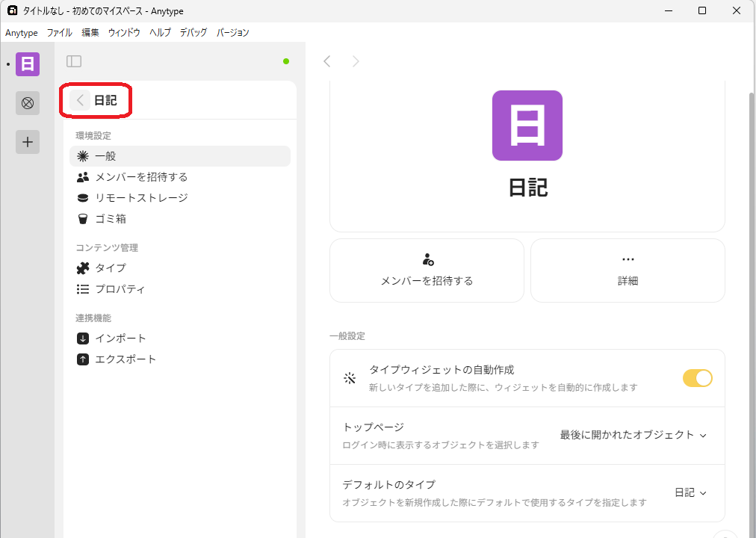
Task: Click the three-dots icon above 詳細
Action: pyautogui.click(x=628, y=259)
